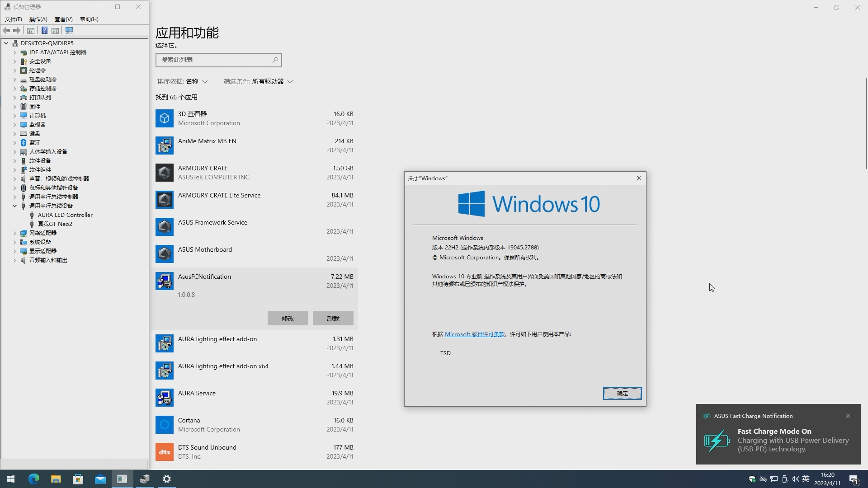Click the Bluetooth (蓝牙) device category icon

point(24,143)
